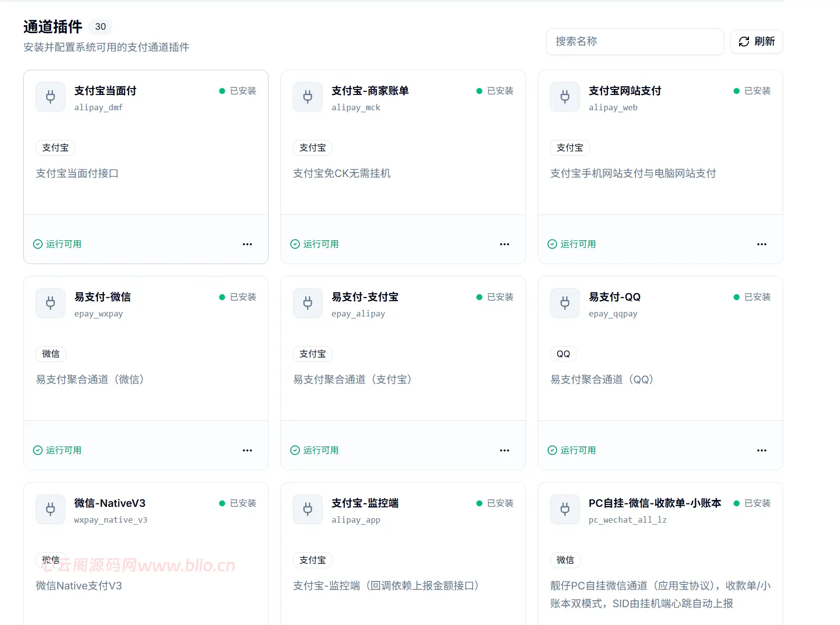Click the identifier epay_qqpay
840x625 pixels.
tap(613, 314)
